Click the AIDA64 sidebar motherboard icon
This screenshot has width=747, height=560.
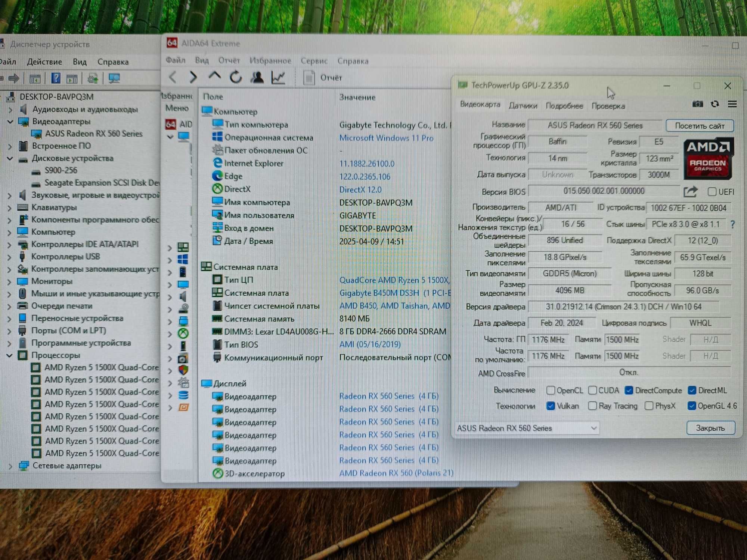click(183, 247)
